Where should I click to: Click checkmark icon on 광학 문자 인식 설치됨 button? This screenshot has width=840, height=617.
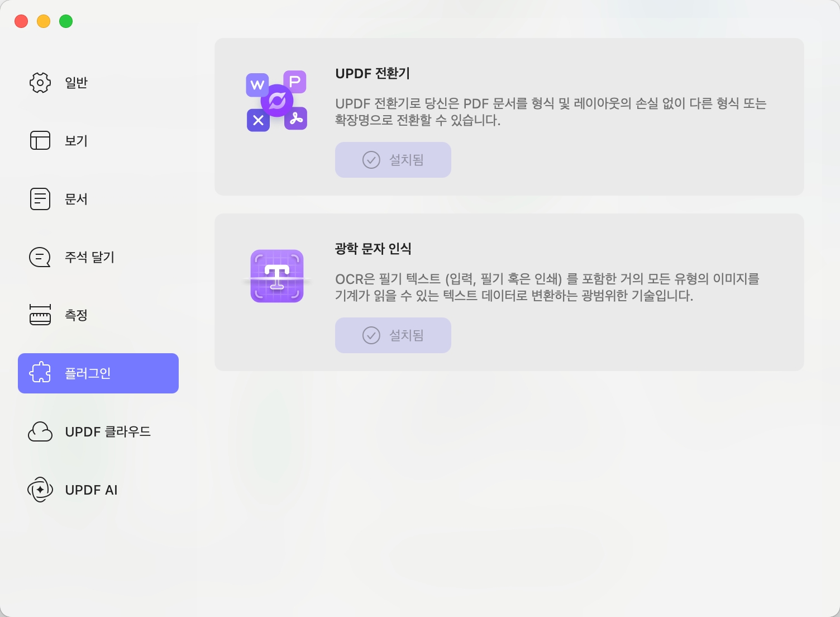[x=371, y=335]
